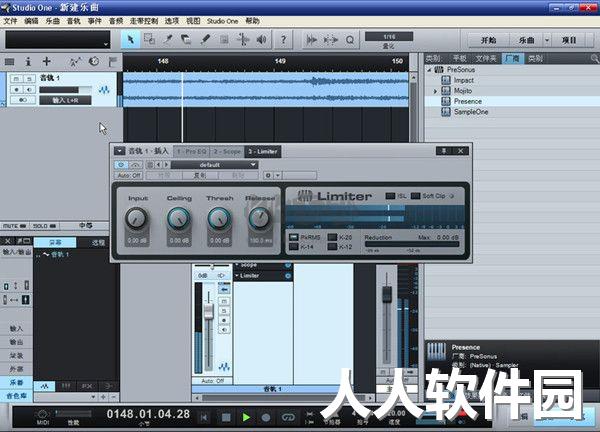The image size is (600, 432).
Task: Pin the Limiter plugin window
Action: coord(444,151)
